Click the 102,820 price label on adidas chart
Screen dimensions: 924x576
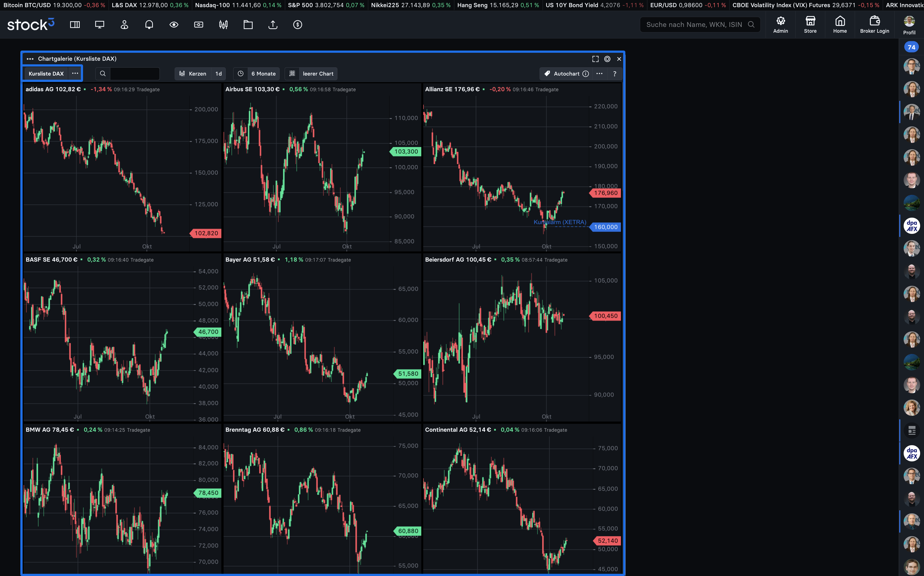pos(206,233)
